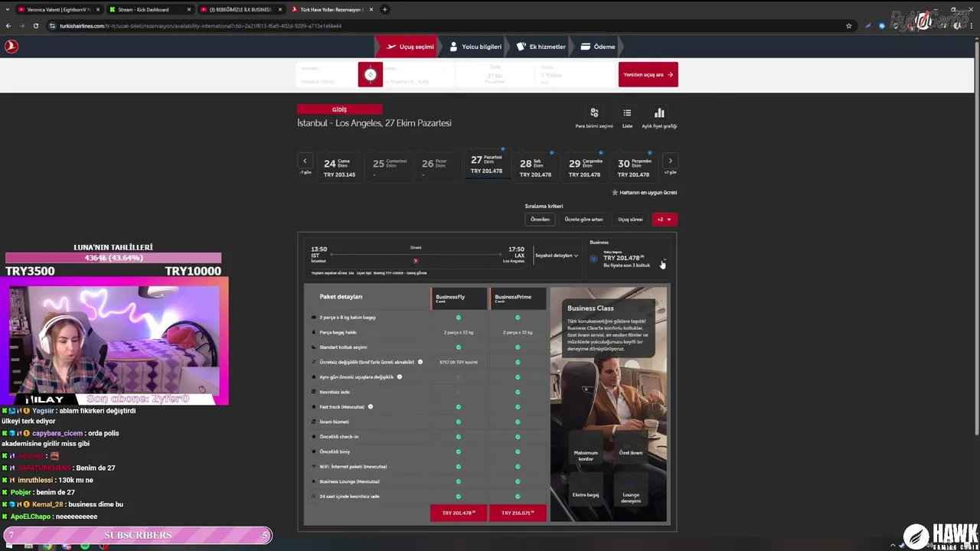Screen dimensions: 980x551
Task: Close the Stream - Kick Dashboard tab
Action: [x=189, y=9]
